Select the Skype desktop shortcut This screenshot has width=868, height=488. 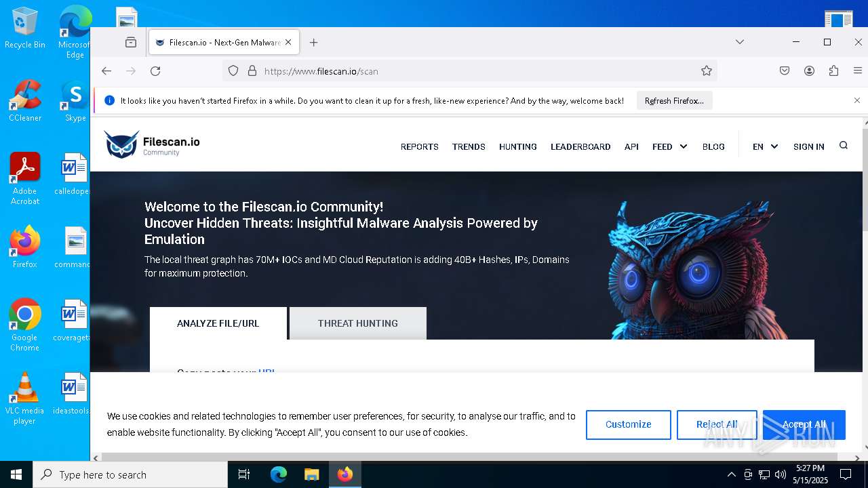click(x=75, y=101)
